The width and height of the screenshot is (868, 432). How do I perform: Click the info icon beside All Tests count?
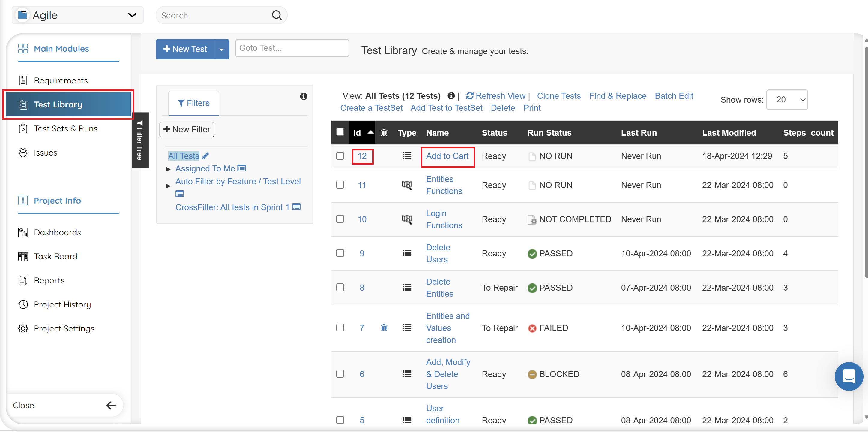451,96
